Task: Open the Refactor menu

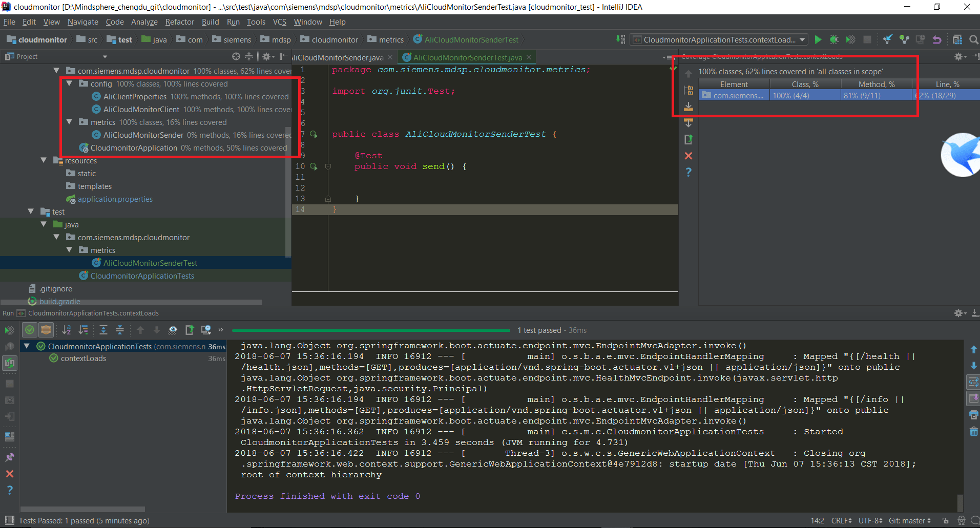Action: [x=179, y=22]
